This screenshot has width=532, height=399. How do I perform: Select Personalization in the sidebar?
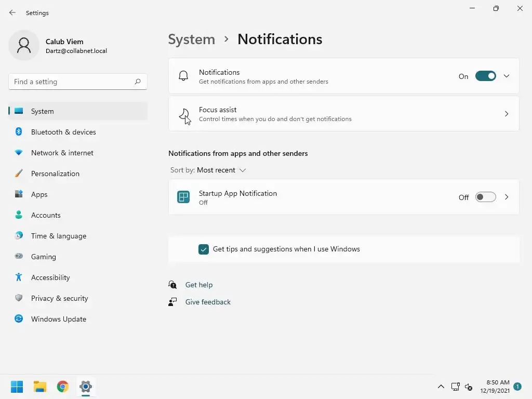pyautogui.click(x=55, y=174)
